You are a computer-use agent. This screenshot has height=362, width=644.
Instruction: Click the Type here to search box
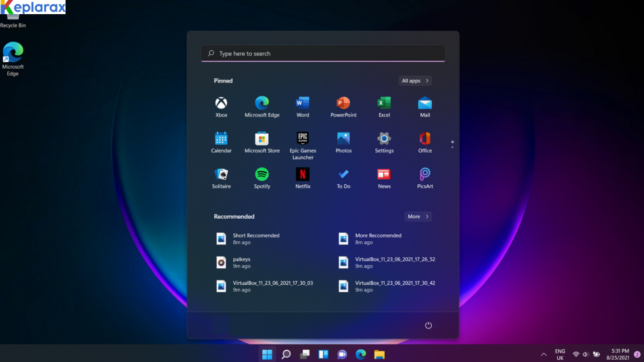[x=323, y=53]
